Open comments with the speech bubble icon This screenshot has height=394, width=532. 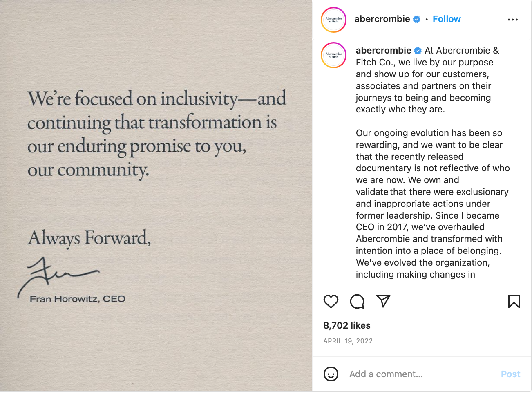(357, 301)
